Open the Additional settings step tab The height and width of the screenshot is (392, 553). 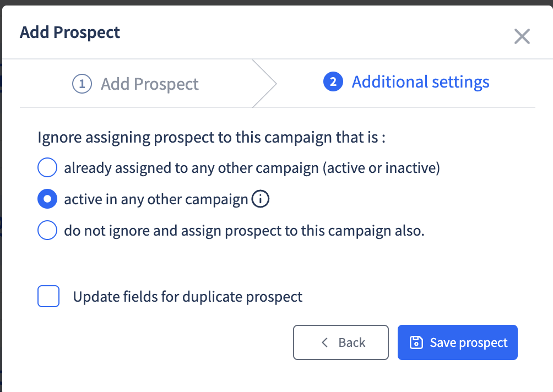pyautogui.click(x=406, y=82)
